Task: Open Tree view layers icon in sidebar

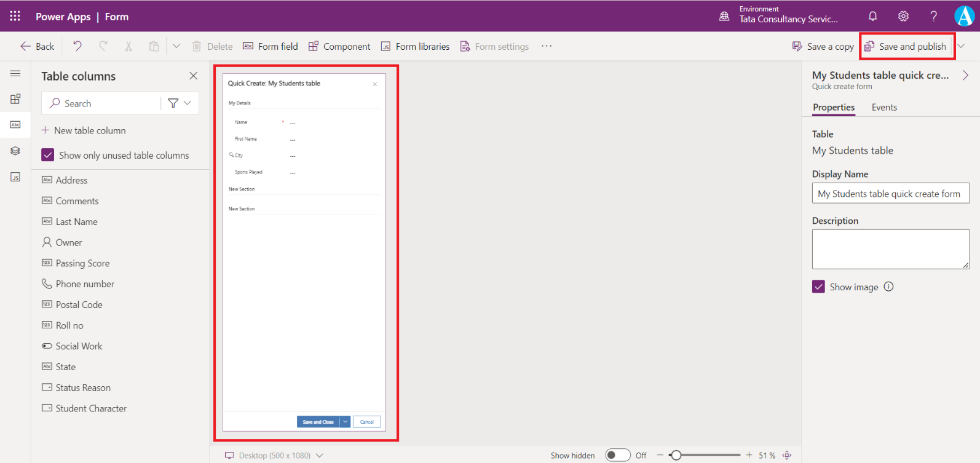Action: pos(15,151)
